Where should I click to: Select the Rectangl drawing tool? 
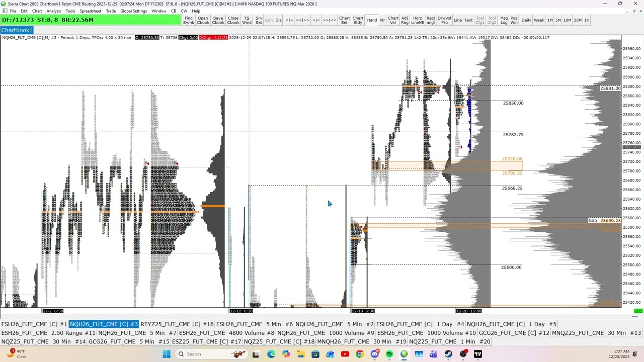coord(431,20)
